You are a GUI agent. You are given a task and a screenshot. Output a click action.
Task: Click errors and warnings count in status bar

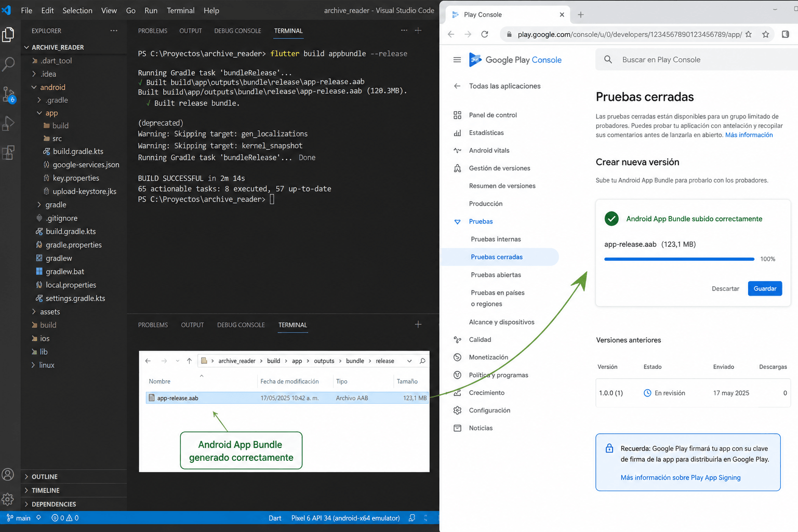(65, 518)
